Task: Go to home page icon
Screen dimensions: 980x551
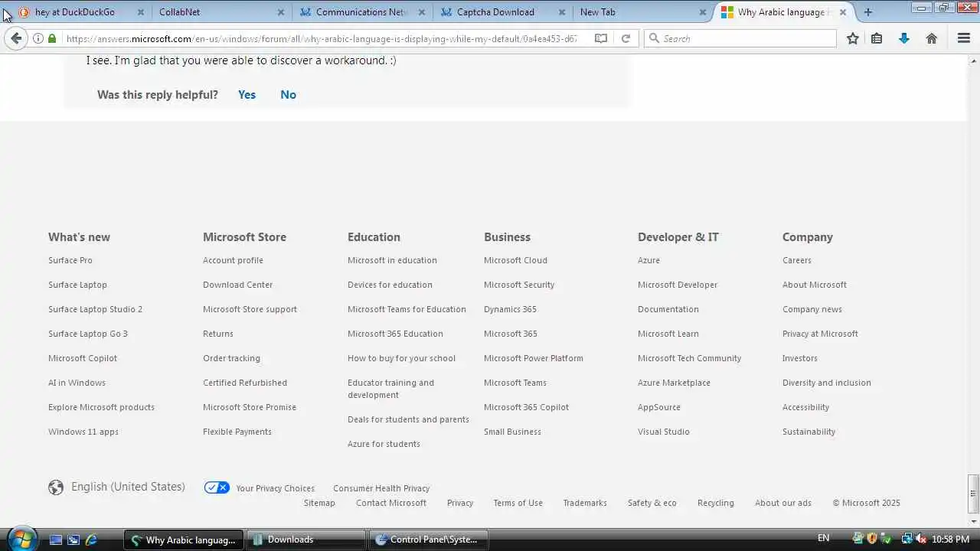Action: click(x=932, y=38)
